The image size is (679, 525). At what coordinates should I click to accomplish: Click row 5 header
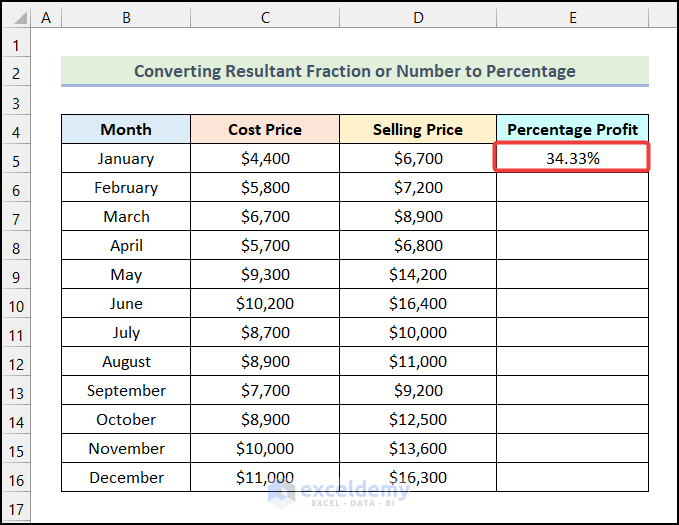click(15, 159)
